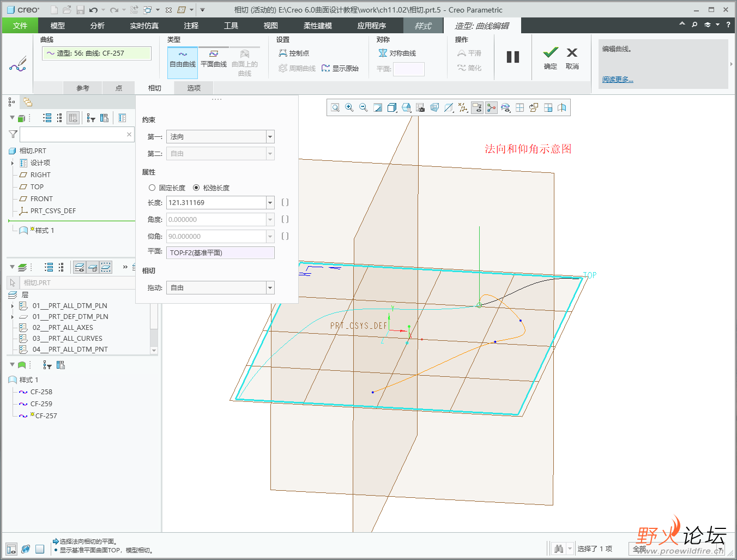Screen dimensions: 737x560
Task: Open the 点 Point panel tab
Action: (119, 88)
